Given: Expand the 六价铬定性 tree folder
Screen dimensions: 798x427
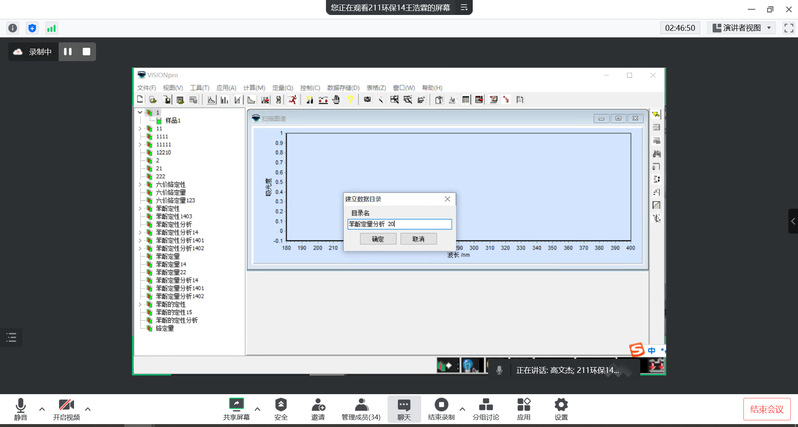Looking at the screenshot, I should coord(140,185).
